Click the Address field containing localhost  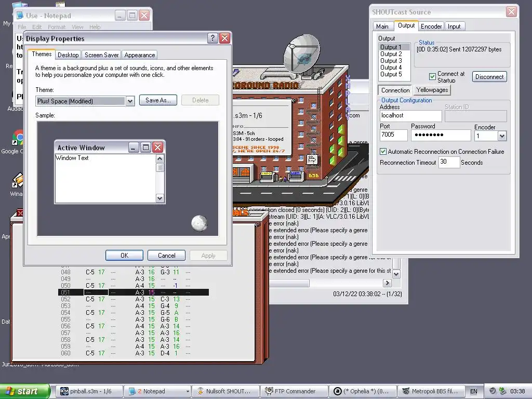pos(410,116)
